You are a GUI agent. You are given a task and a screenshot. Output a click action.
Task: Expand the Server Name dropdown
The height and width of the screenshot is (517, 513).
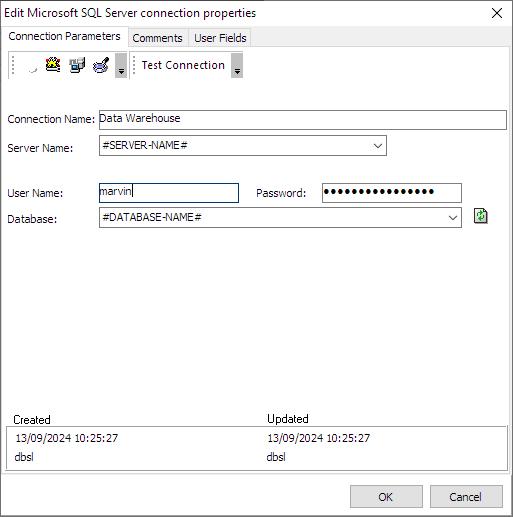click(x=378, y=146)
